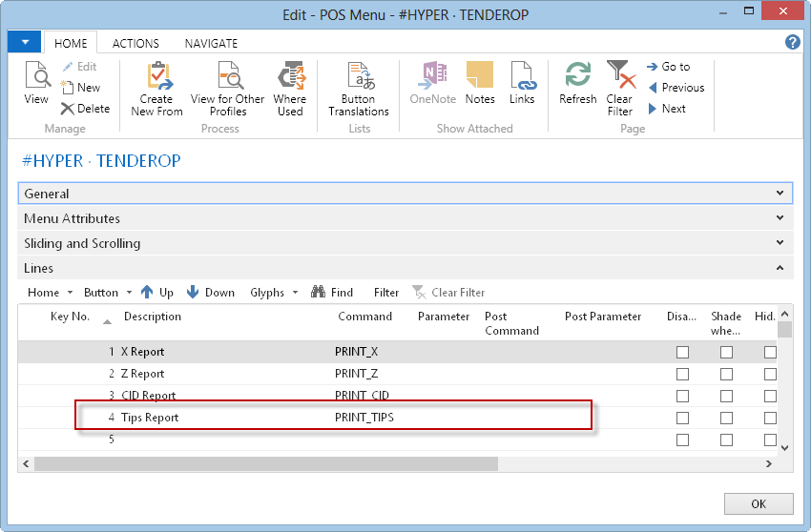The height and width of the screenshot is (532, 811).
Task: Open View for Other Profiles
Action: click(228, 76)
